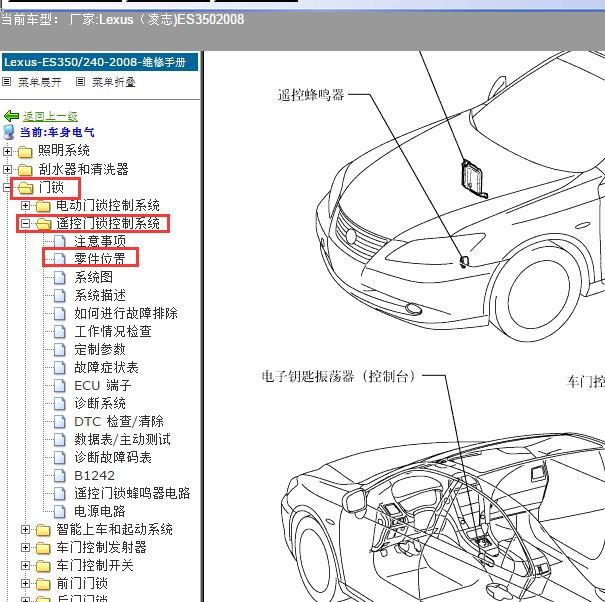
Task: Click the Lexus-ES350/240-2008-维修手册 title bar
Action: point(100,62)
